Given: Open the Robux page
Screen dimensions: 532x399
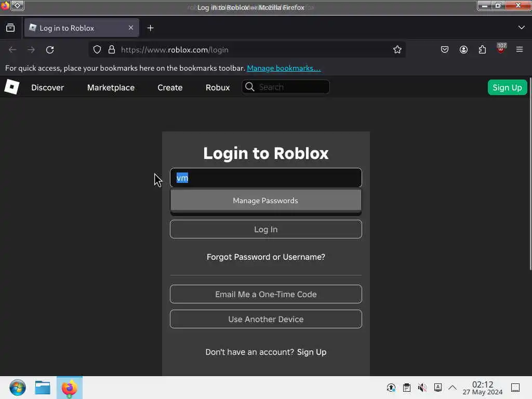Looking at the screenshot, I should (x=218, y=87).
